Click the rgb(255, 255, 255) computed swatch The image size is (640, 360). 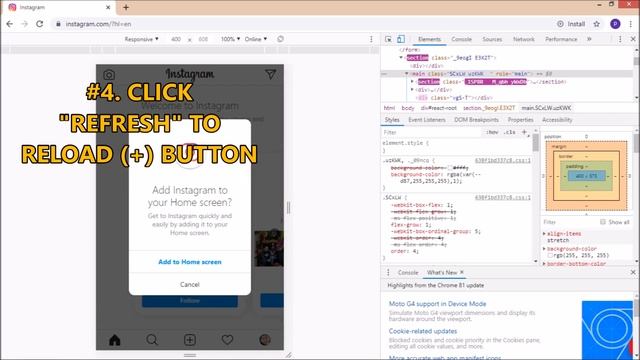[550, 255]
